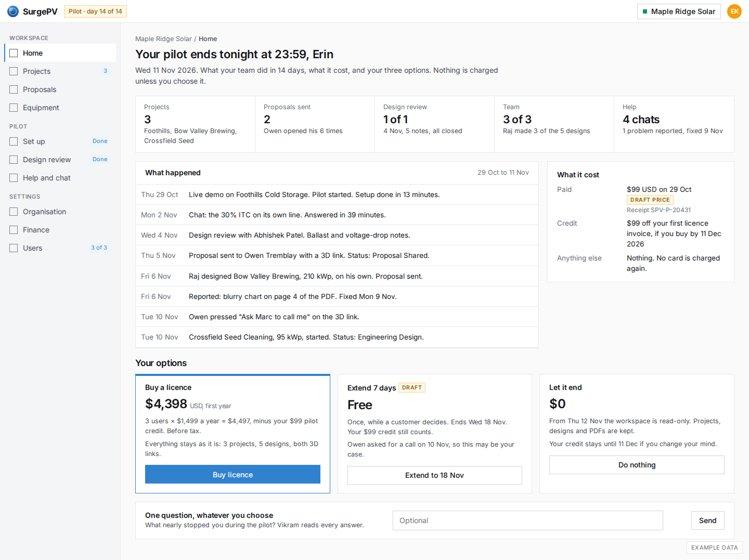The image size is (749, 560).
Task: Focus the Optional feedback input field
Action: coord(527,520)
